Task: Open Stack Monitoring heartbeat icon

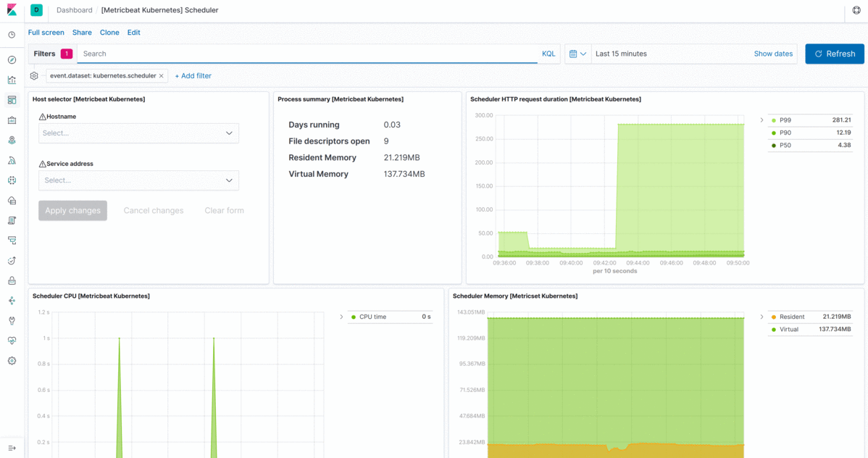Action: tap(12, 341)
